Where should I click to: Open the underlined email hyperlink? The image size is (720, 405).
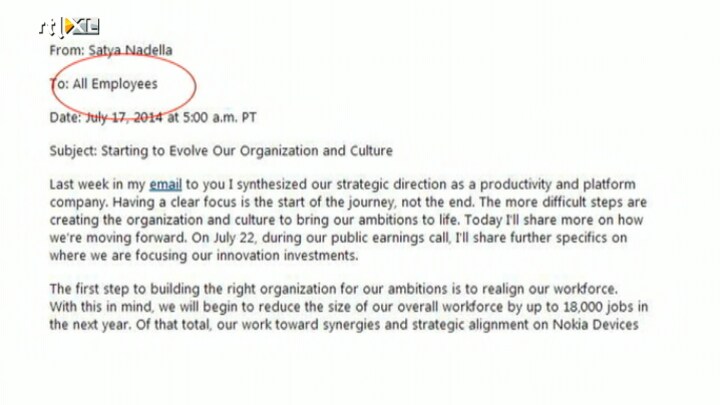coord(166,185)
